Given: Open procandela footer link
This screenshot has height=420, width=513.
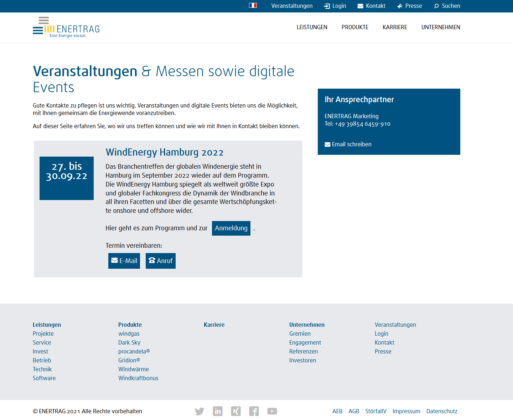Looking at the screenshot, I should click(134, 351).
